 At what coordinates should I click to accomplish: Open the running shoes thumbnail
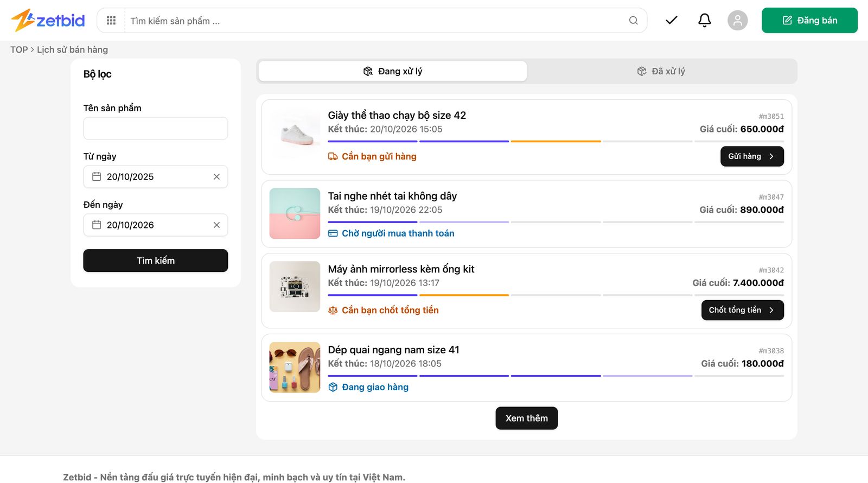pos(295,133)
